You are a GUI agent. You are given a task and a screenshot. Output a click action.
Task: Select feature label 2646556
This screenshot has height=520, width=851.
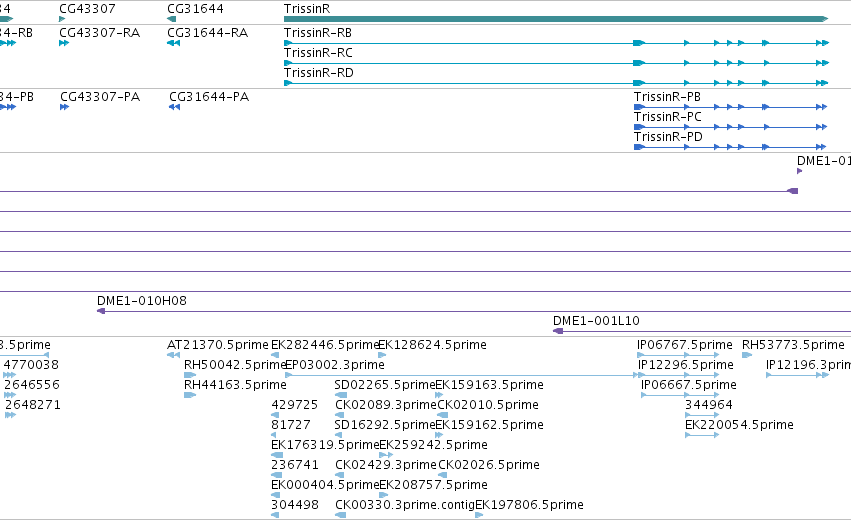[31, 385]
